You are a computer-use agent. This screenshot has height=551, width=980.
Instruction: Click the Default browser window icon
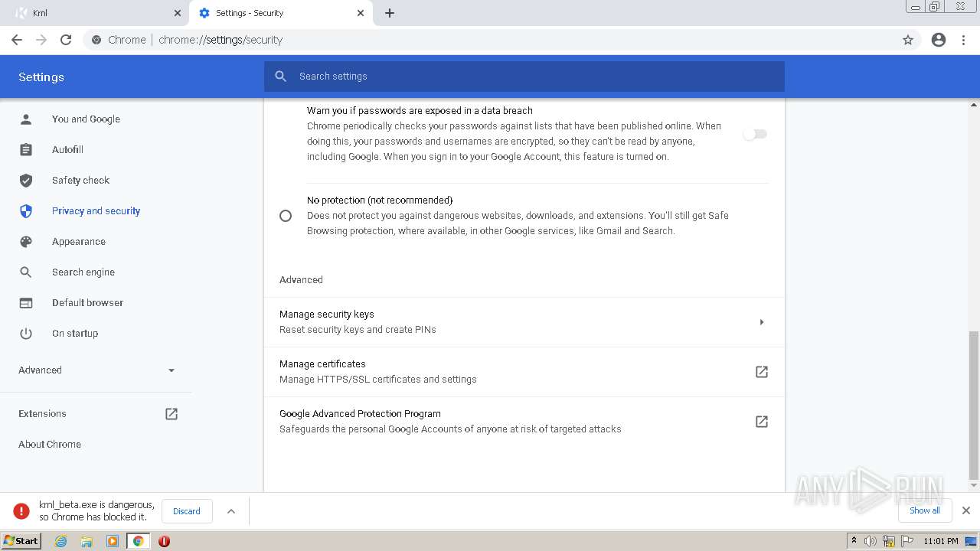(x=26, y=302)
